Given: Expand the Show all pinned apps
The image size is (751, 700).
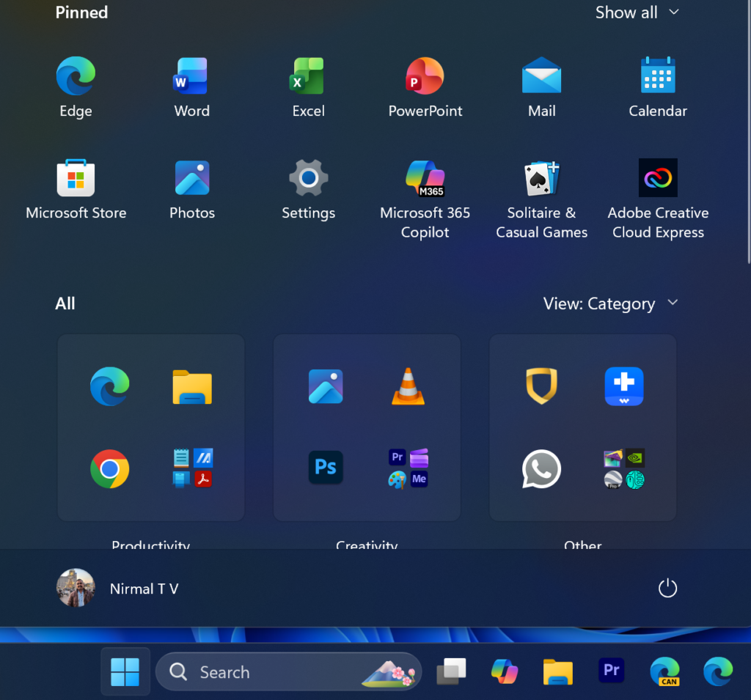Looking at the screenshot, I should (x=637, y=12).
